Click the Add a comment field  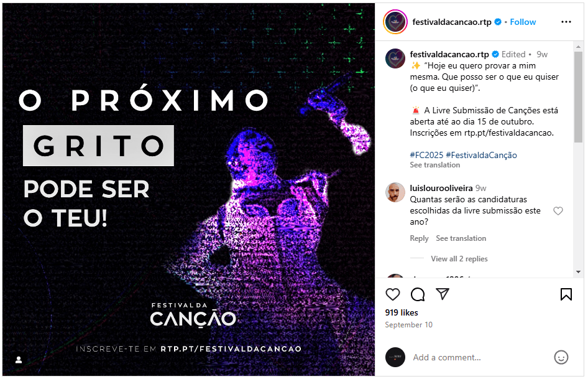(480, 357)
